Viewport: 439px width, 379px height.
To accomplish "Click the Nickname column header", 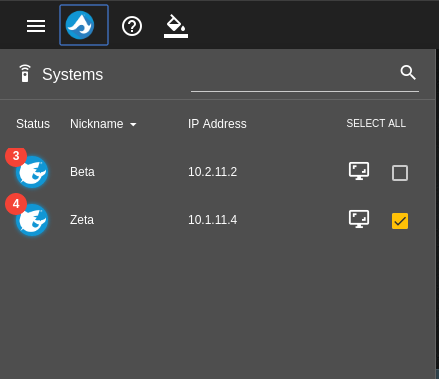I will click(97, 124).
